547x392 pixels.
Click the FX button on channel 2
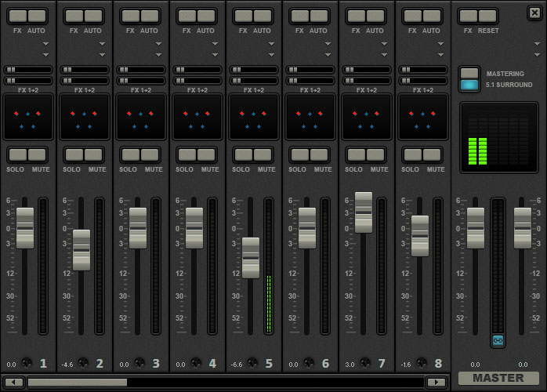point(74,16)
